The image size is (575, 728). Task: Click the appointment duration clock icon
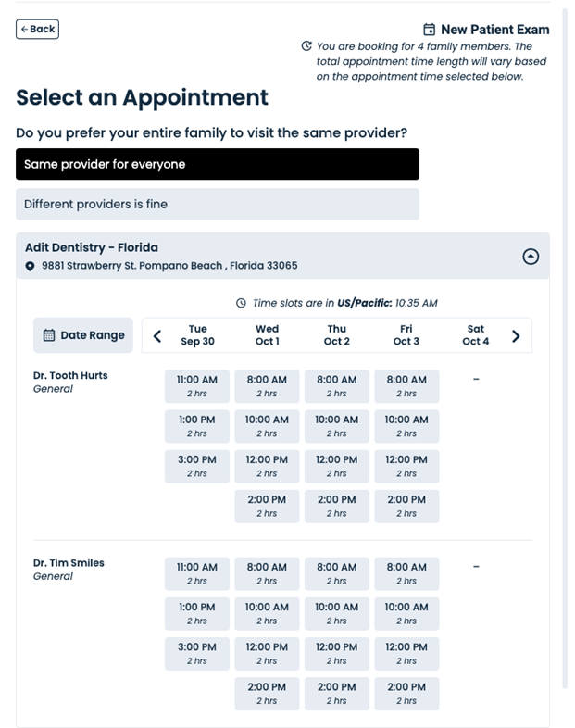pyautogui.click(x=306, y=46)
